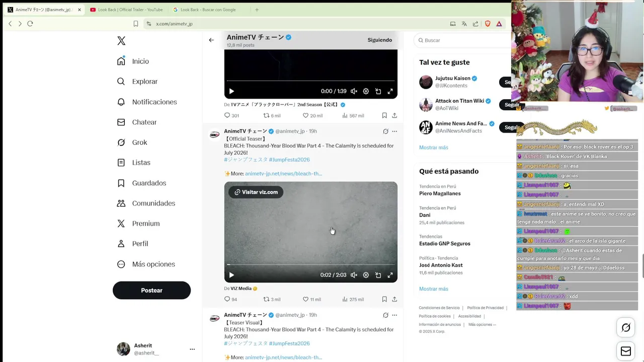Open more menu of Official Teaser post
The image size is (644, 362).
point(394,131)
